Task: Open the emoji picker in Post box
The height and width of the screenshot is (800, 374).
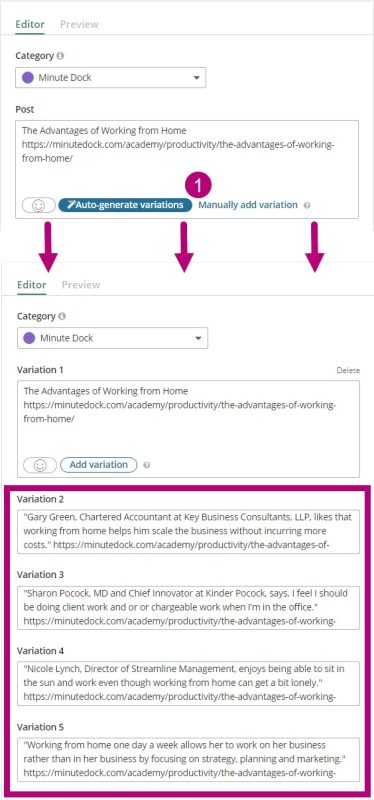Action: (x=39, y=205)
